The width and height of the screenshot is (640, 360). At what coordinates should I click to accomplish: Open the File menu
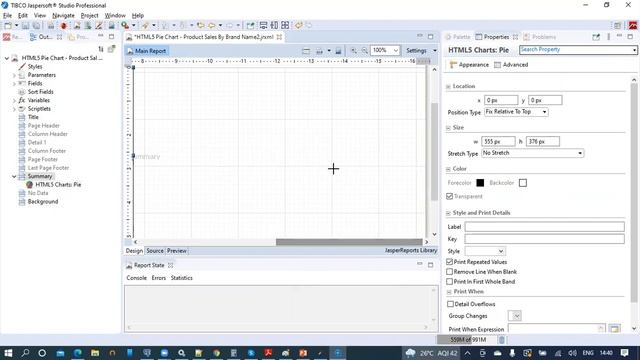coord(7,16)
